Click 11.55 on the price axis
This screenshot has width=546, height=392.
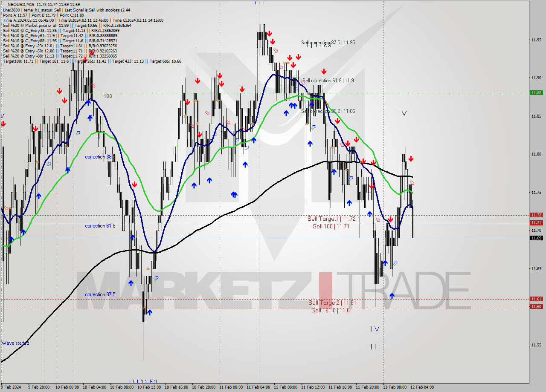536,345
